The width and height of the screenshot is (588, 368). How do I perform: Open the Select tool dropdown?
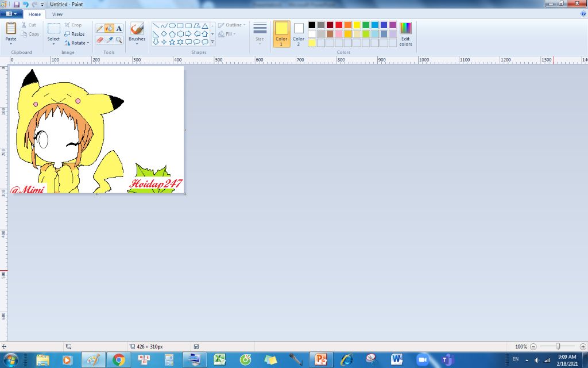(53, 44)
